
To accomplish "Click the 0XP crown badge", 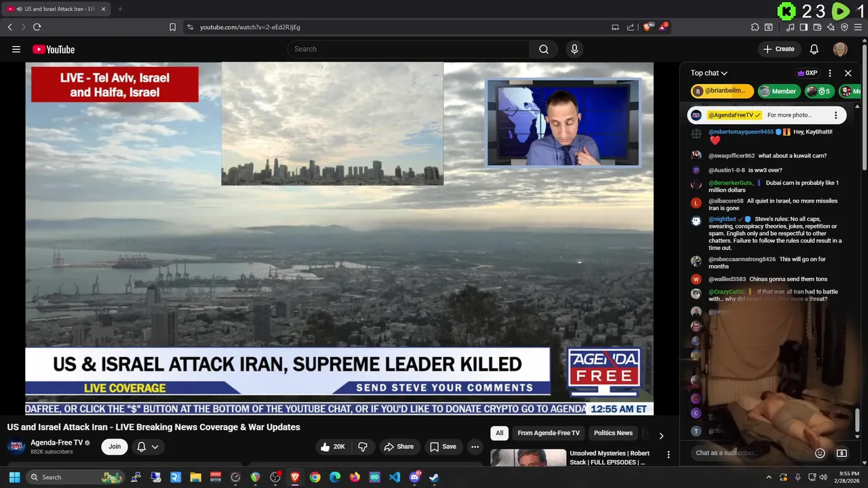I will (x=807, y=73).
